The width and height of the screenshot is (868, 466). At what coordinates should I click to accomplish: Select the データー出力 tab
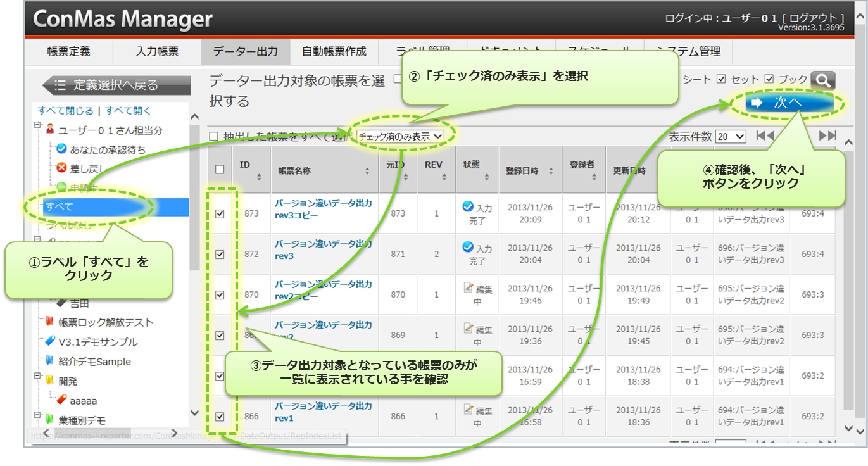pos(246,52)
